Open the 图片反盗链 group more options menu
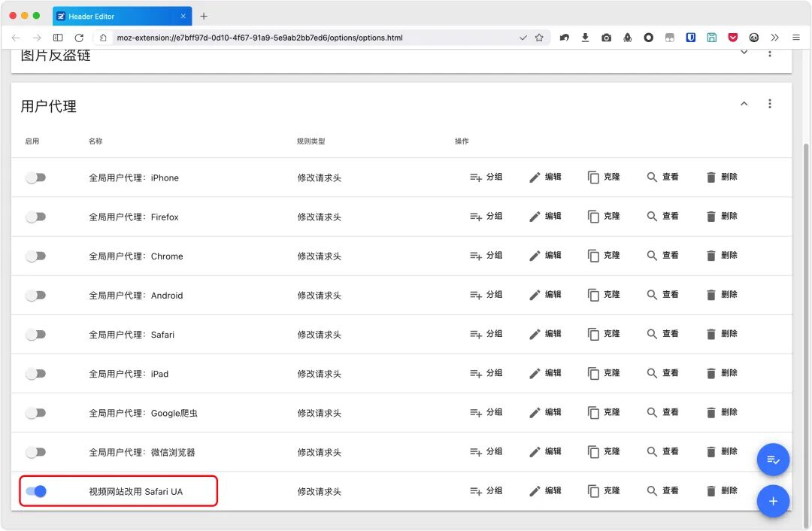 tap(770, 53)
